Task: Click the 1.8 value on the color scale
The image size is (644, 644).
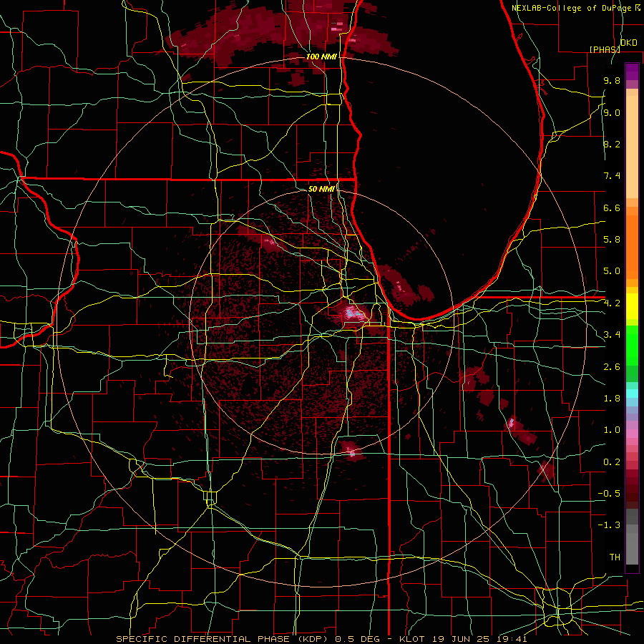Action: click(612, 399)
